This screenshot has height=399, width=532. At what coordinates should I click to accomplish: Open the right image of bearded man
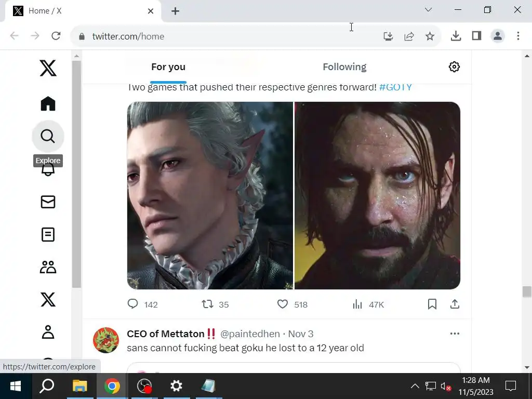click(377, 195)
